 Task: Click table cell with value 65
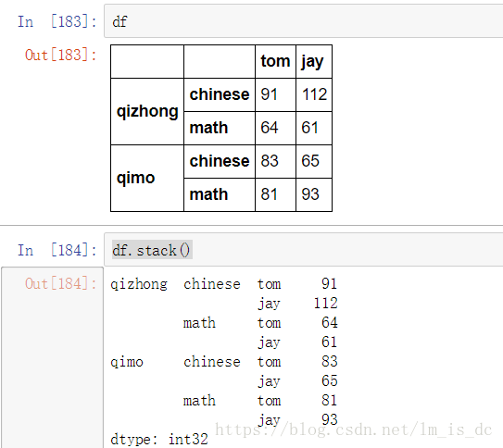(314, 161)
